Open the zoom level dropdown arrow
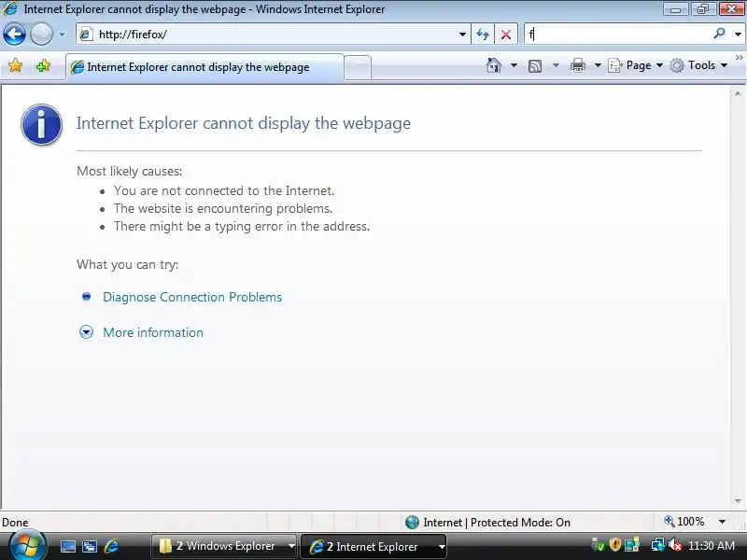 tap(722, 522)
